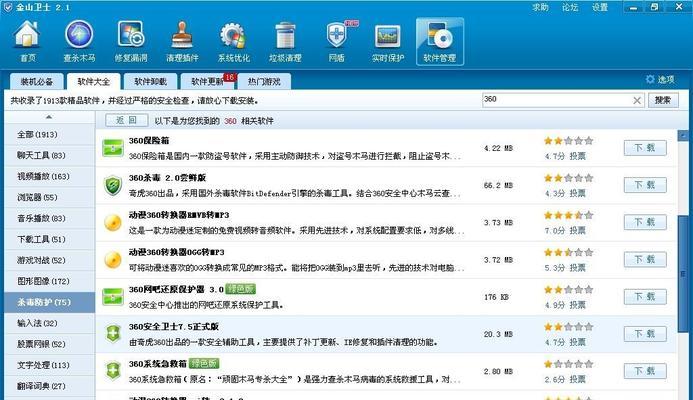Viewport: 693px width, 400px height.
Task: Click the 360系统急救箱 icon
Action: 113,371
